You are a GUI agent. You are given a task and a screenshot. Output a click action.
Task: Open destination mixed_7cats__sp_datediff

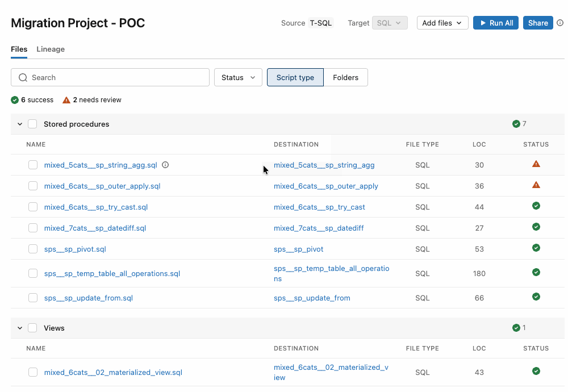(x=319, y=228)
